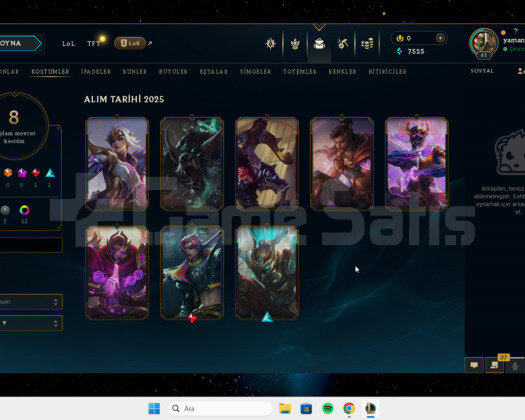
Task: Click the question mark help icon
Action: click(516, 31)
